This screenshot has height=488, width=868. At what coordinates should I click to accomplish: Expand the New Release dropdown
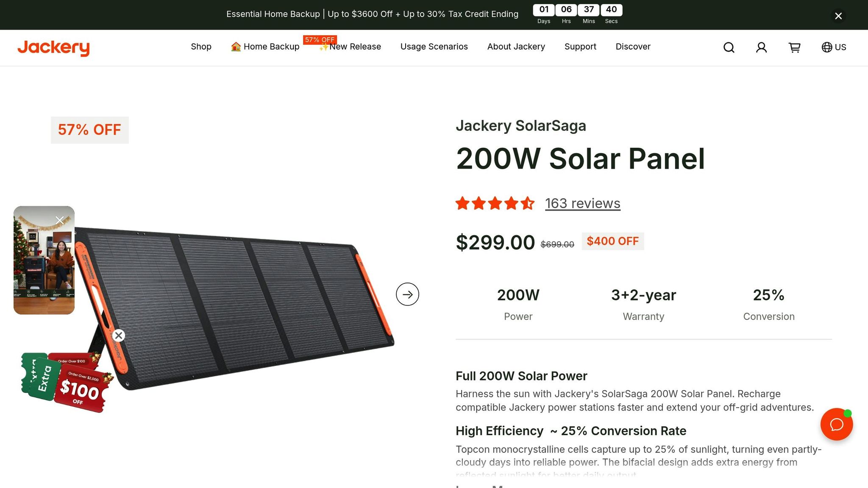pos(350,47)
